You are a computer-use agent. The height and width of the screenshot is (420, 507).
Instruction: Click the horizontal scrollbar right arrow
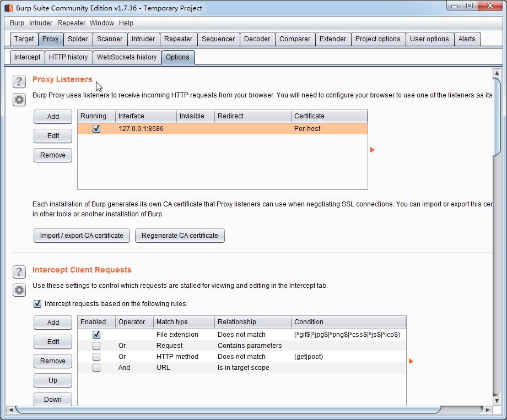(x=488, y=410)
